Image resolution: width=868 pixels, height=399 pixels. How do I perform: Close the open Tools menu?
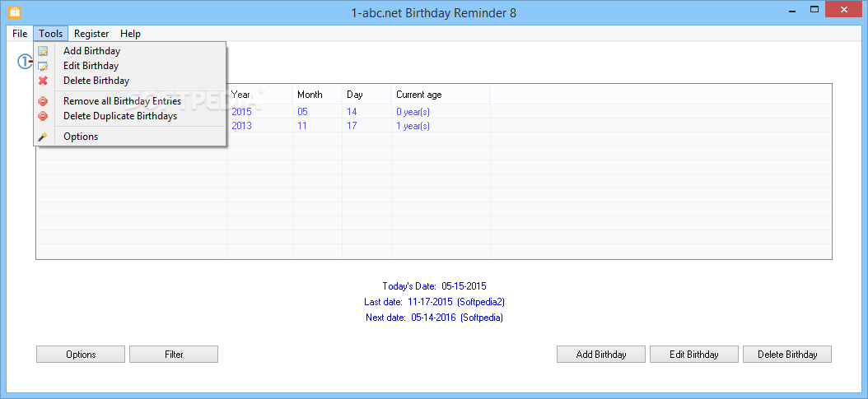[x=51, y=34]
